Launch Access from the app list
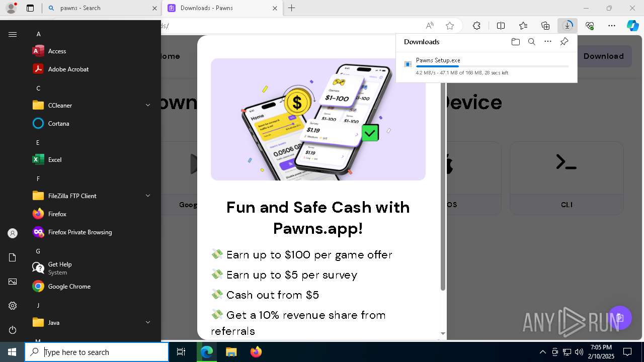 (x=93, y=51)
